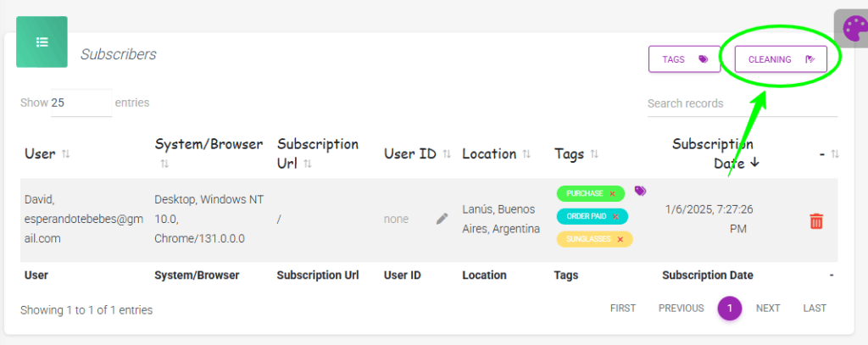This screenshot has height=345, width=868.
Task: Click the NEXT pagination link
Action: tap(767, 308)
